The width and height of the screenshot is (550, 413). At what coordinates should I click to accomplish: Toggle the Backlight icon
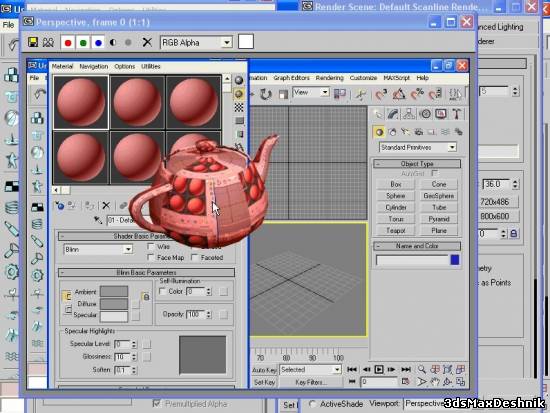point(239,94)
